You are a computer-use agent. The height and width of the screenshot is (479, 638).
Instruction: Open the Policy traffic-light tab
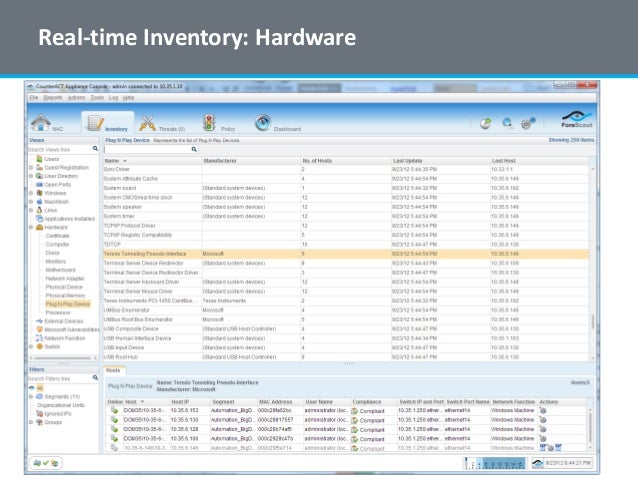[218, 123]
